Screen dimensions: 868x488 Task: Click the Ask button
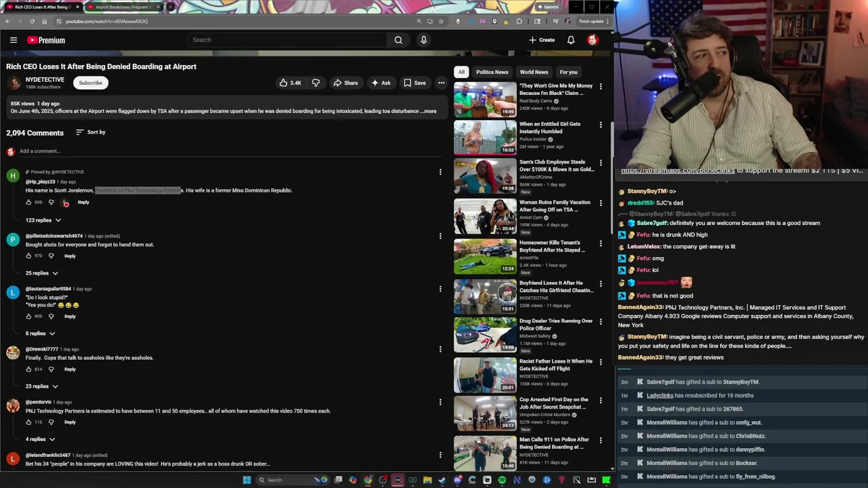(380, 83)
